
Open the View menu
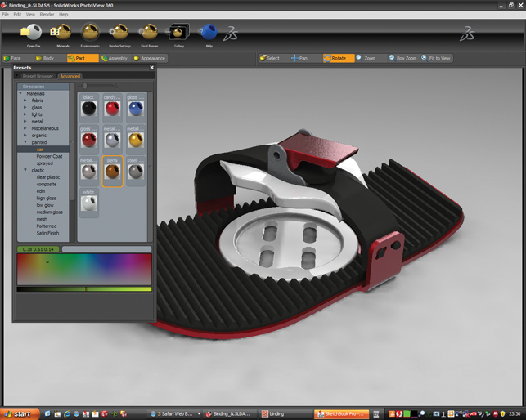(30, 15)
